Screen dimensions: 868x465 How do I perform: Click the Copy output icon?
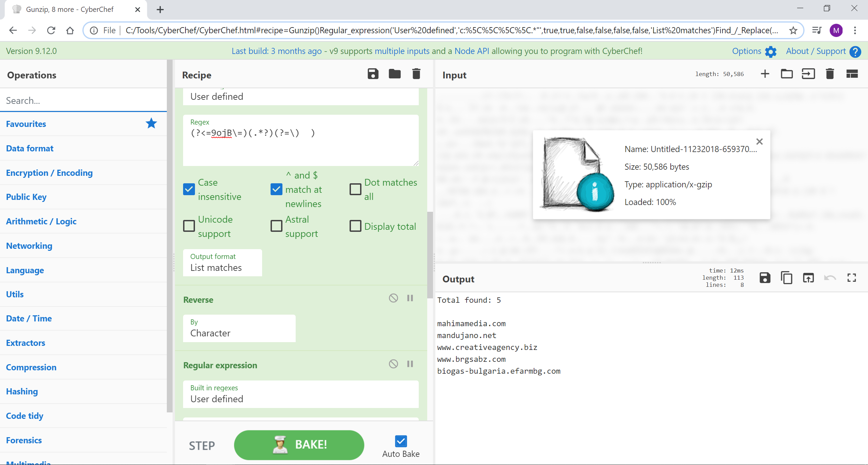click(x=786, y=278)
